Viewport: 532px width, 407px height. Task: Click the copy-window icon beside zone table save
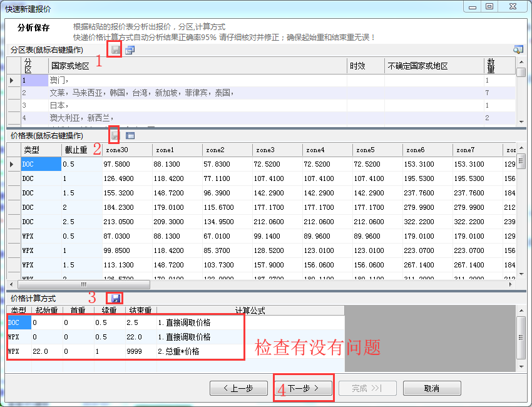[x=130, y=49]
